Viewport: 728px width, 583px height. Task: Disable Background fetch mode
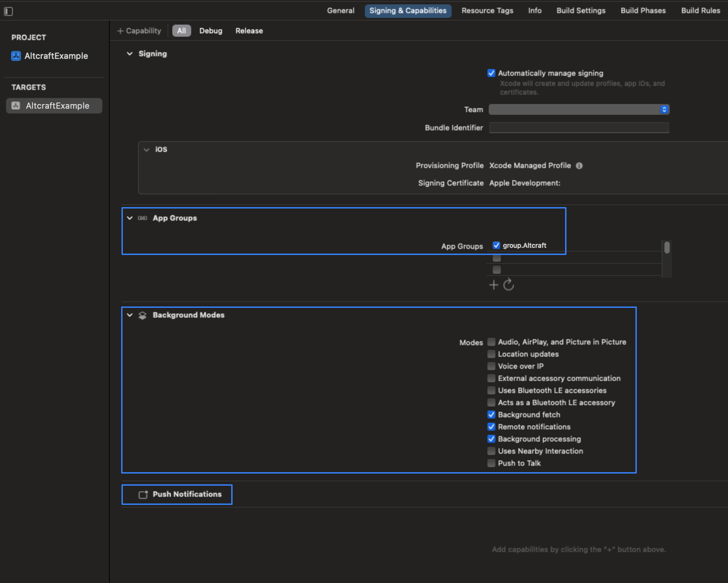tap(491, 415)
